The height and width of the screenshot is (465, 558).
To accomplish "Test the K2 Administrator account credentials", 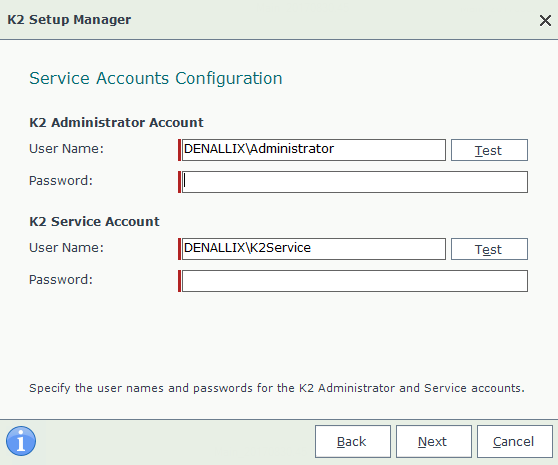I will (x=489, y=150).
